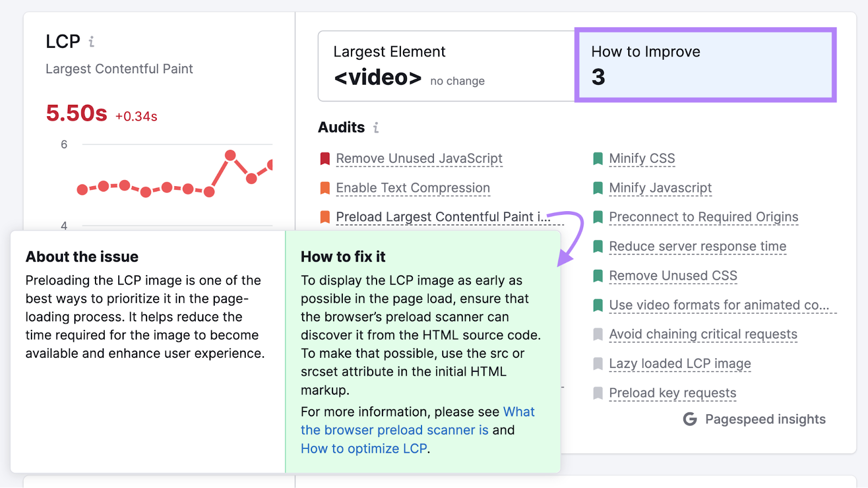Open Preconnect to Required Origins audit
Viewport: 868px width, 488px height.
[704, 217]
